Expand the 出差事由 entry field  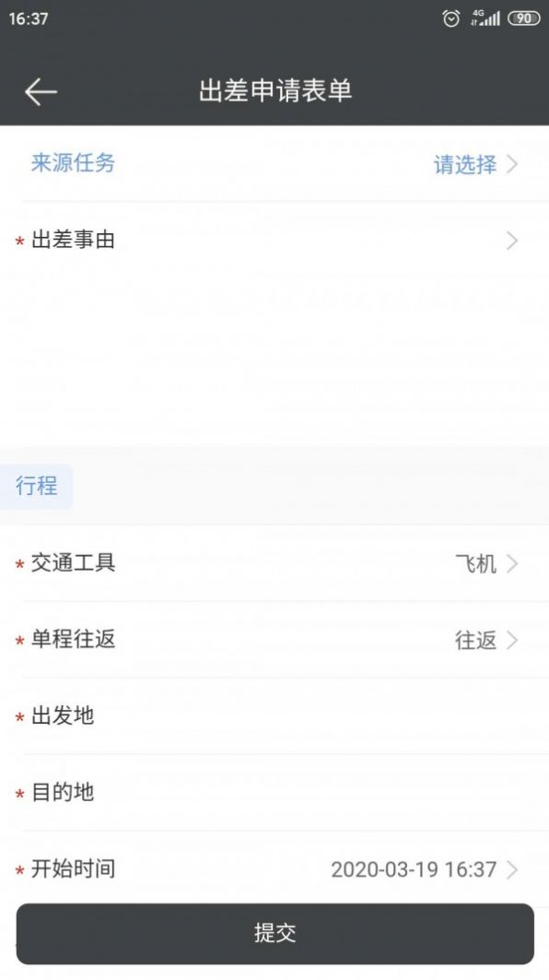click(276, 240)
